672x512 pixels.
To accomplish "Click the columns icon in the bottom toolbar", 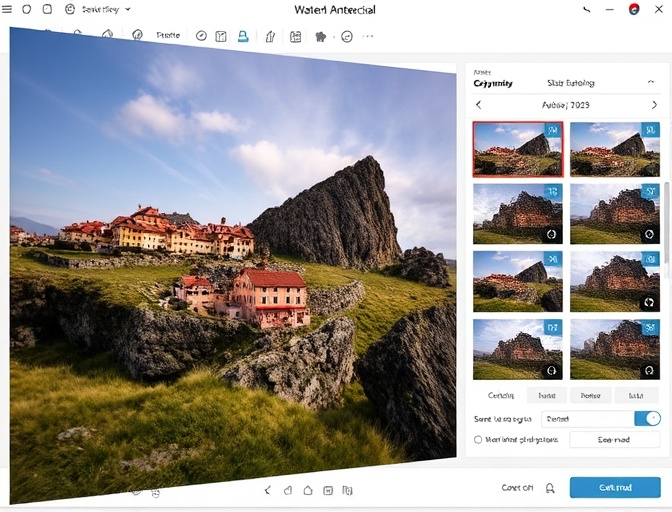I will click(348, 491).
